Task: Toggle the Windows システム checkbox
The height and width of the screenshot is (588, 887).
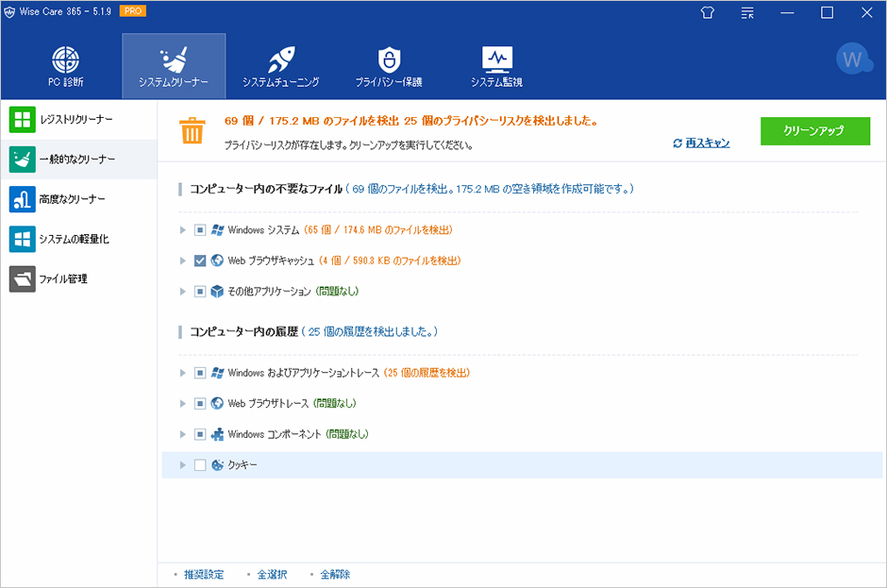Action: [200, 229]
